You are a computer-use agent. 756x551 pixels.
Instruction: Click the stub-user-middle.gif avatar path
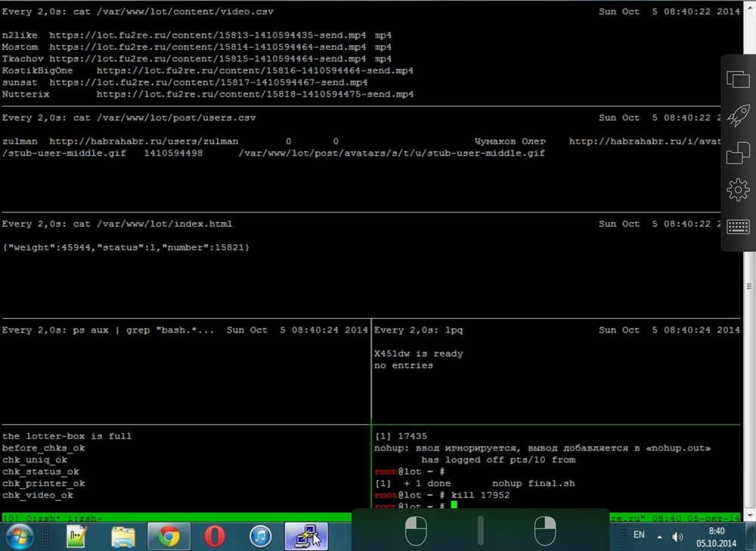tap(392, 153)
